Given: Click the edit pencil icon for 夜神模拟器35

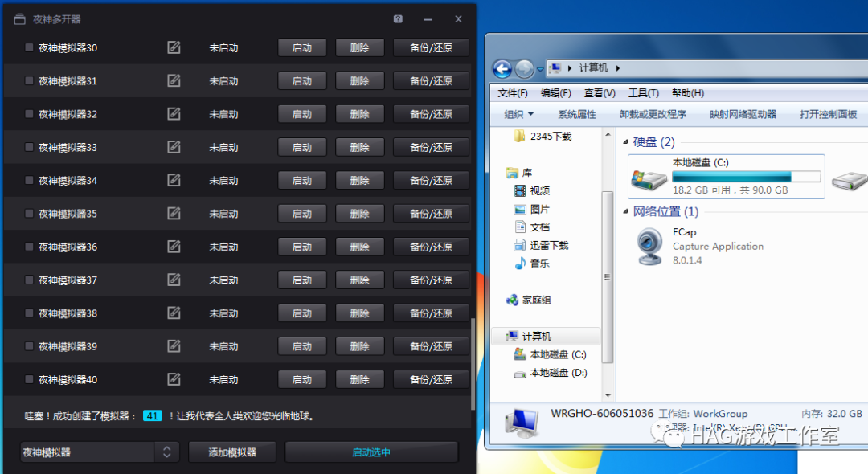Looking at the screenshot, I should coord(174,213).
